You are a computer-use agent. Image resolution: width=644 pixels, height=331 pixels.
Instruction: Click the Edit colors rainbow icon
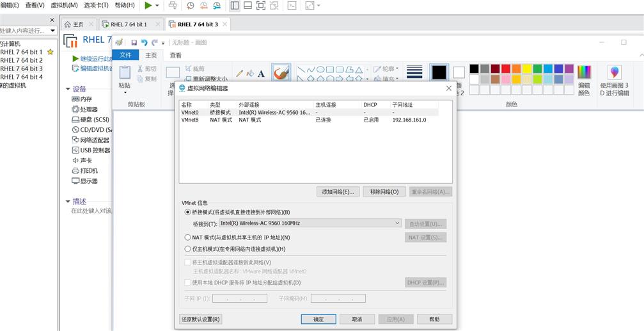pyautogui.click(x=584, y=72)
